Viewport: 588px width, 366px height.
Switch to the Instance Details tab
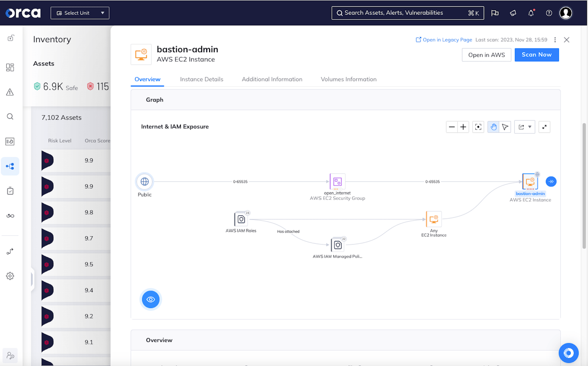(x=201, y=79)
